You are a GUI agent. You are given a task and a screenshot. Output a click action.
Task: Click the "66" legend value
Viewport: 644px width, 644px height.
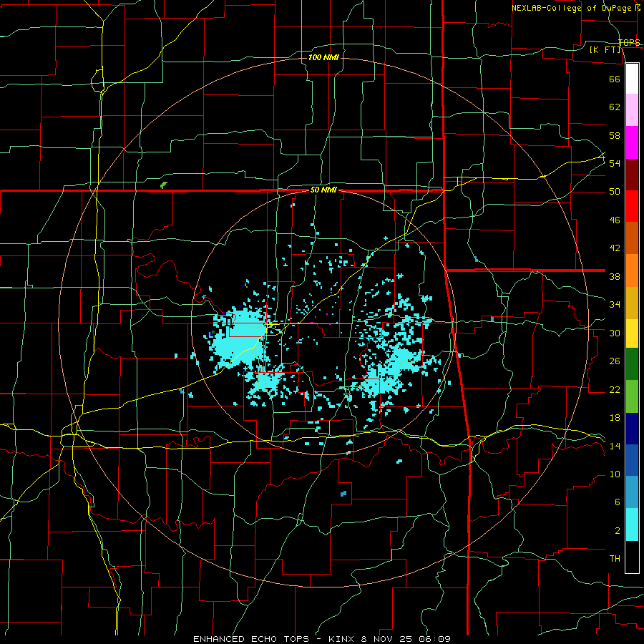point(615,79)
